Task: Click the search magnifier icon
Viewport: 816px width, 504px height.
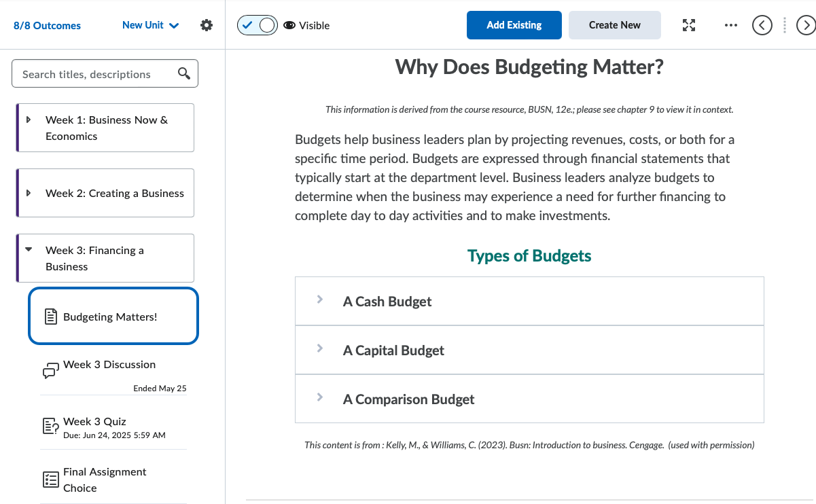Action: pos(183,74)
